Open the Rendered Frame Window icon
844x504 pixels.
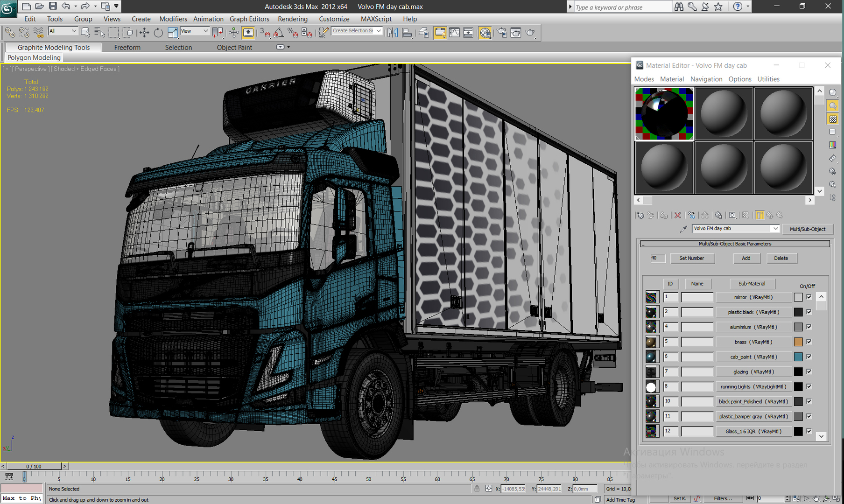[516, 32]
